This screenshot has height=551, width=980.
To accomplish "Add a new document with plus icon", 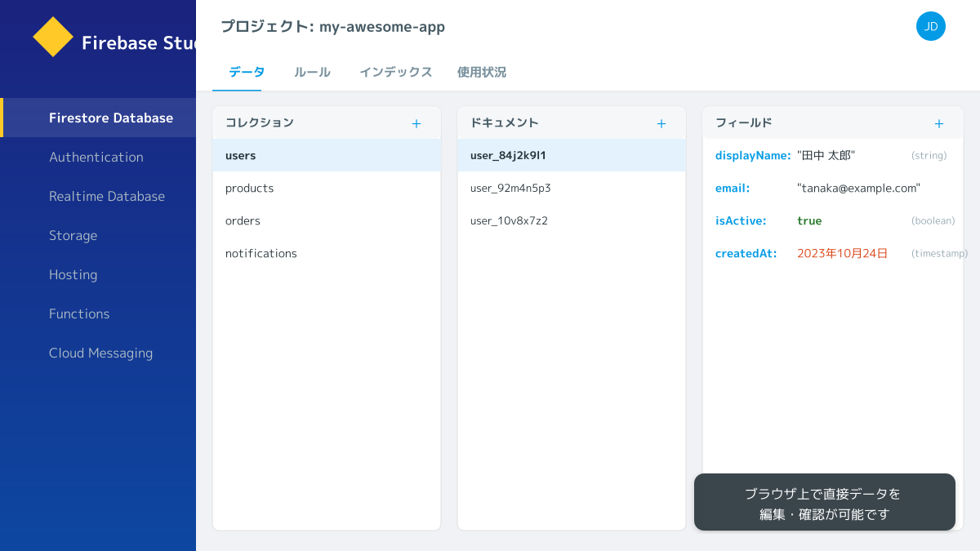I will coord(661,123).
